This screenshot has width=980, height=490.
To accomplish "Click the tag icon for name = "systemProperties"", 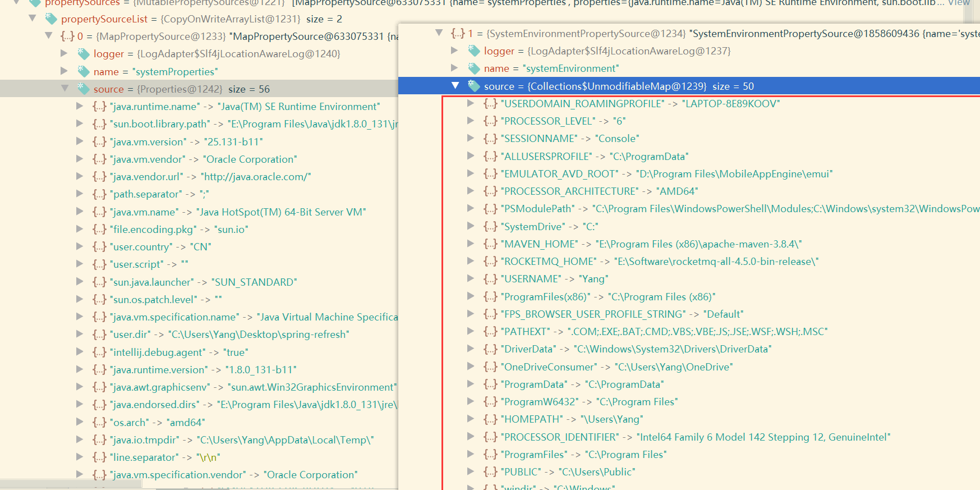I will click(x=84, y=71).
